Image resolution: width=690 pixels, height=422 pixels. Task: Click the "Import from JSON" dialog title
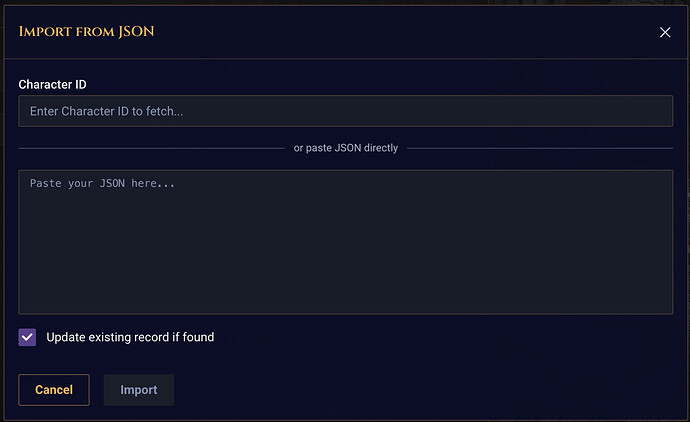pos(86,32)
